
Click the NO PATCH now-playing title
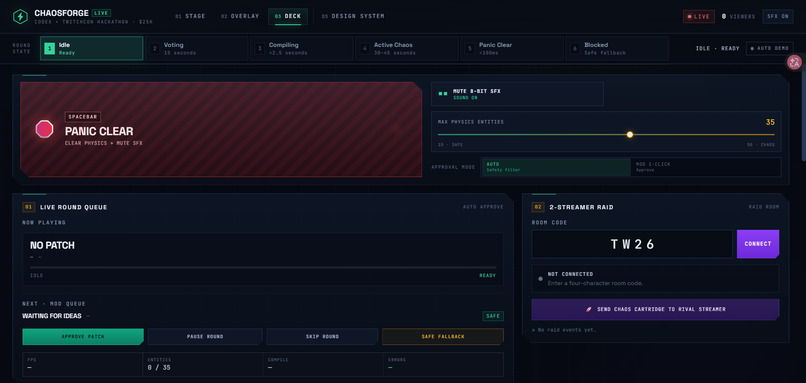52,246
